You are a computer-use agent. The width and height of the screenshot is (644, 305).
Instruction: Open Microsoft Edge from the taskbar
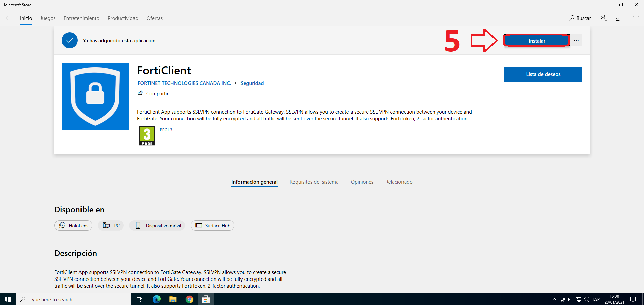(x=157, y=299)
